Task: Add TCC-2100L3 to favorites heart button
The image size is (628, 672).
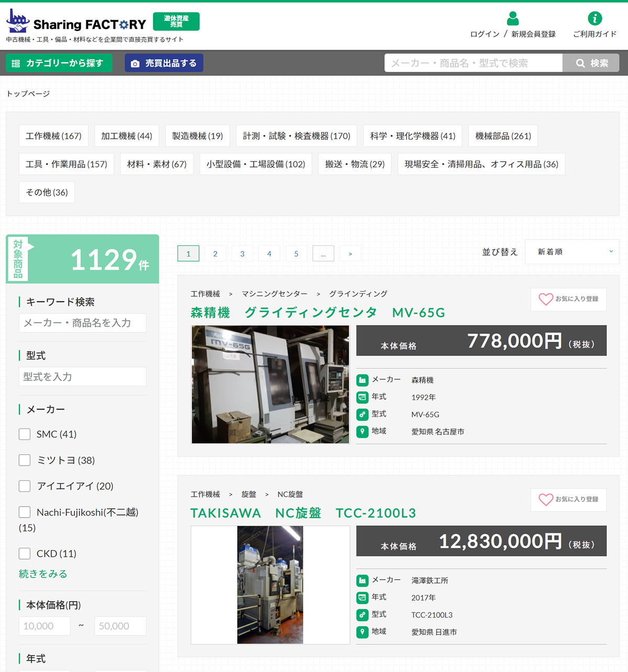Action: [x=569, y=500]
